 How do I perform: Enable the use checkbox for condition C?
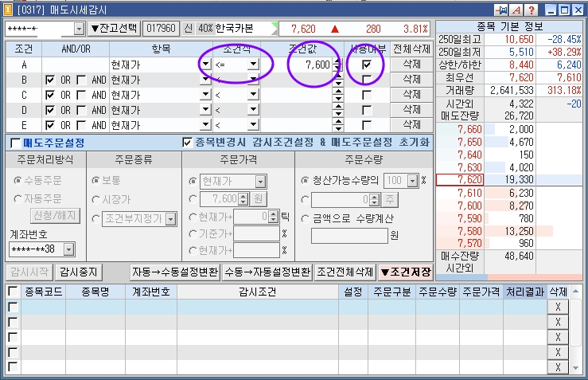[367, 95]
